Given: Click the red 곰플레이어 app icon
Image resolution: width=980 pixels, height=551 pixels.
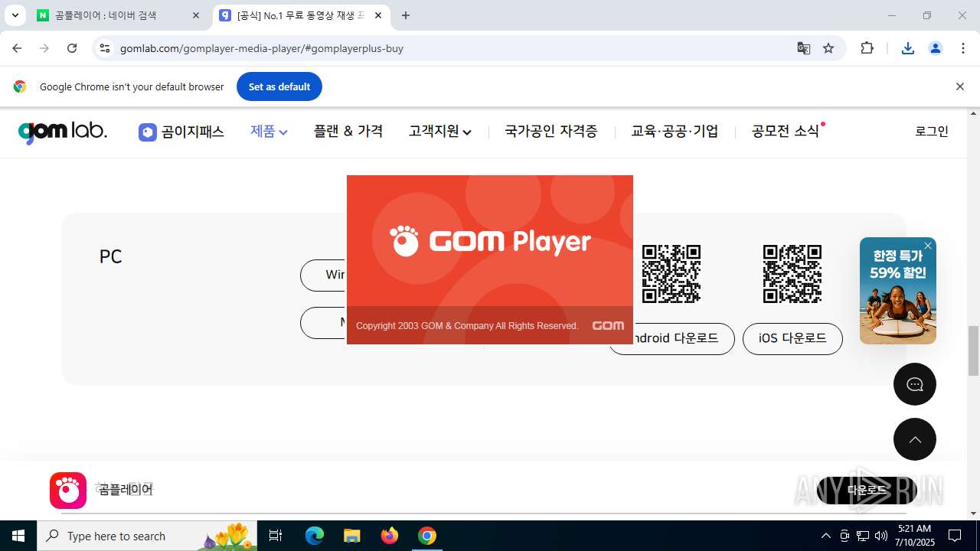Looking at the screenshot, I should [68, 491].
